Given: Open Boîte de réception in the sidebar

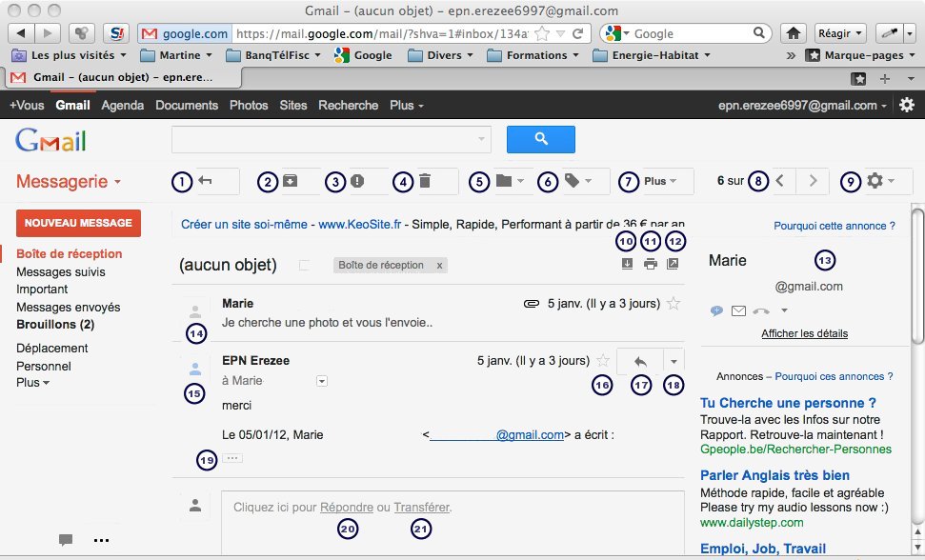Looking at the screenshot, I should (69, 253).
